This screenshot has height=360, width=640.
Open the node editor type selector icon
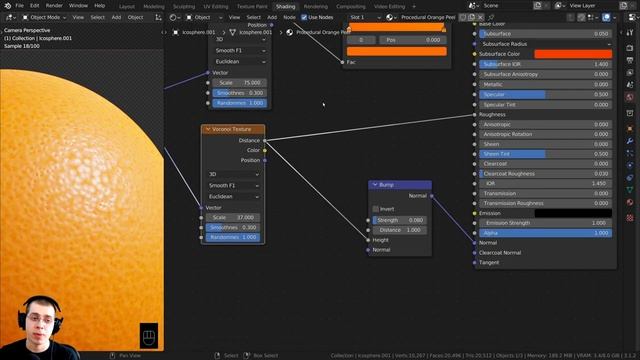tap(175, 18)
